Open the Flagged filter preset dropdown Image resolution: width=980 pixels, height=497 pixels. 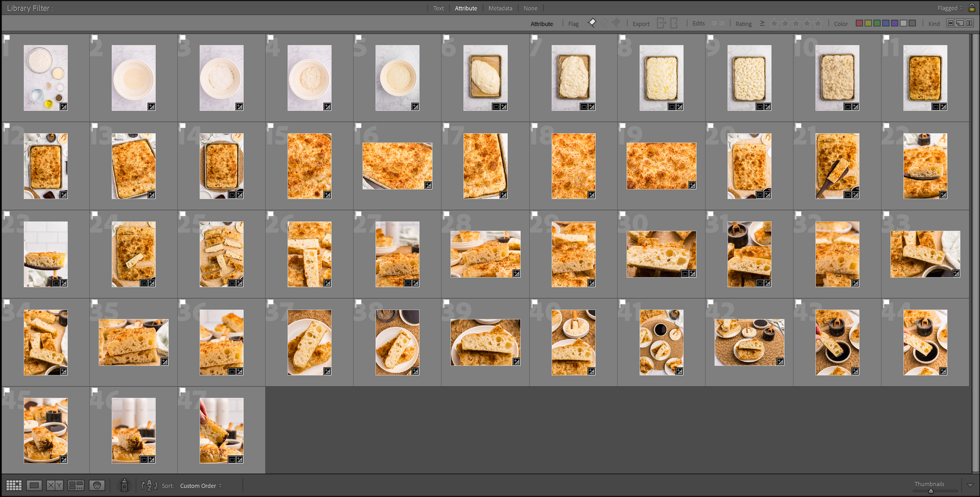tap(950, 8)
